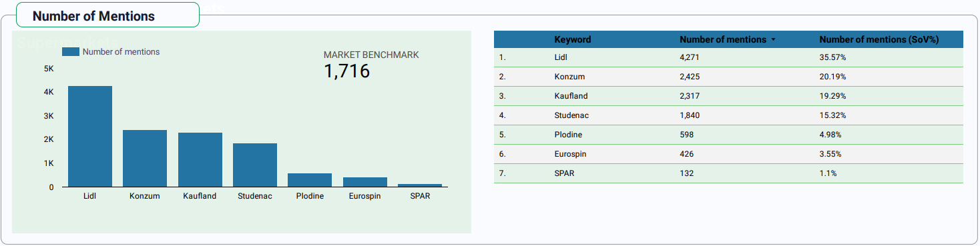Screen dimensions: 980x246
Task: Select the Konzum table row
Action: pyautogui.click(x=728, y=77)
